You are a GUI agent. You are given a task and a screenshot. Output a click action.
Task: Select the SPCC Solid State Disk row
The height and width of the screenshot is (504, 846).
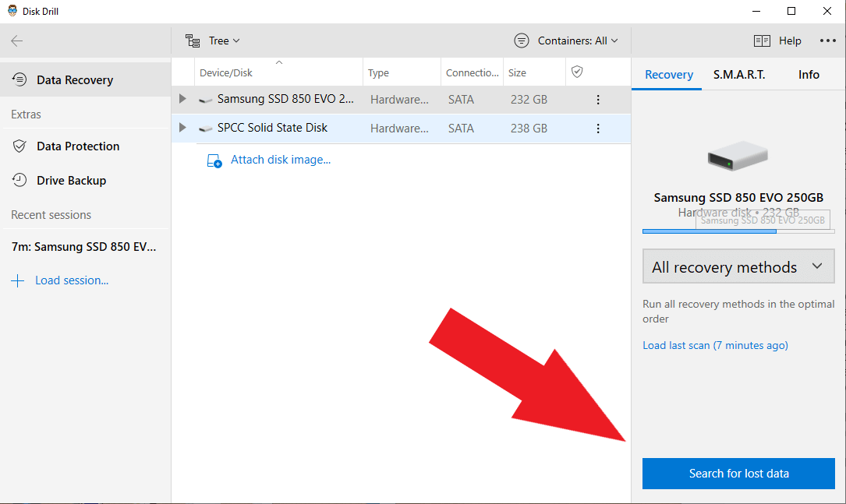[x=401, y=129]
